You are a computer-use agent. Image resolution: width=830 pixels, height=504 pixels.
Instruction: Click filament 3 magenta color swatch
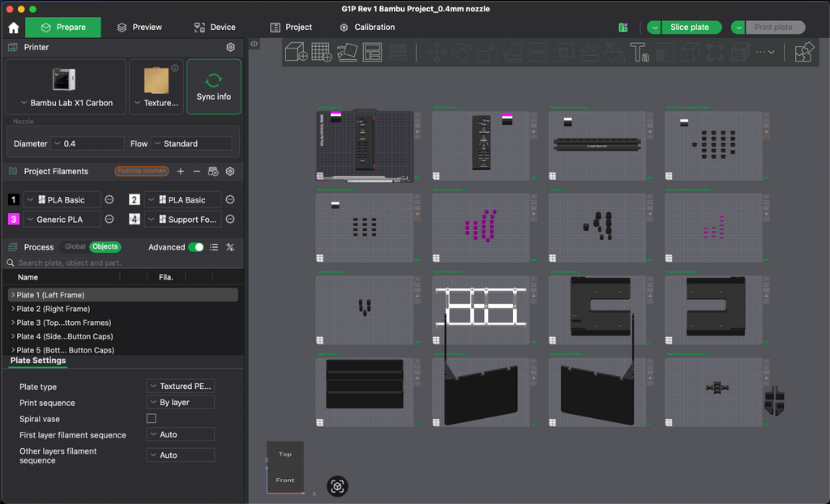[11, 219]
